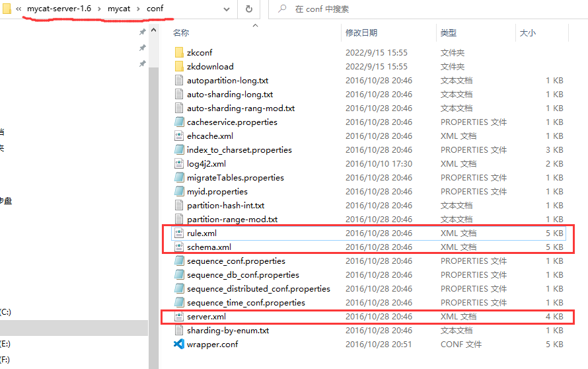Sort files by the 名称 column header
The height and width of the screenshot is (369, 588).
[181, 32]
